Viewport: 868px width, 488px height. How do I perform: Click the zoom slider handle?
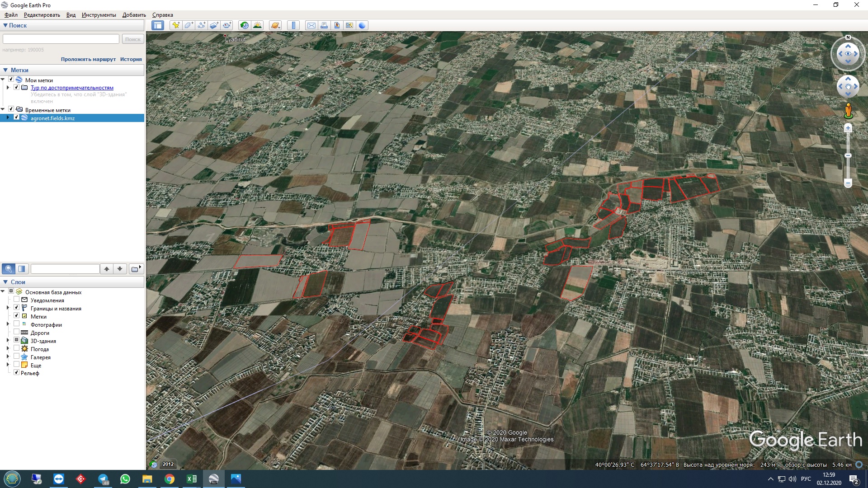click(x=848, y=155)
